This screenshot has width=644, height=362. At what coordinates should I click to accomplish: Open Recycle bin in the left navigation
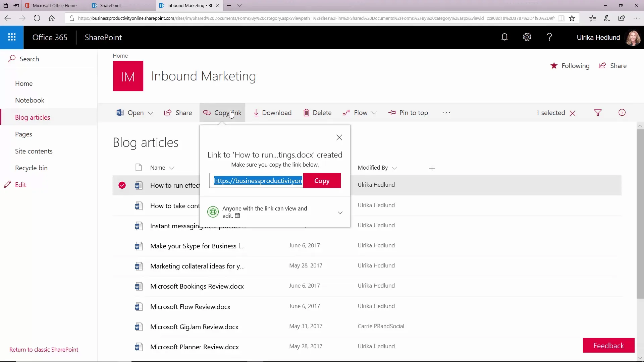(31, 168)
